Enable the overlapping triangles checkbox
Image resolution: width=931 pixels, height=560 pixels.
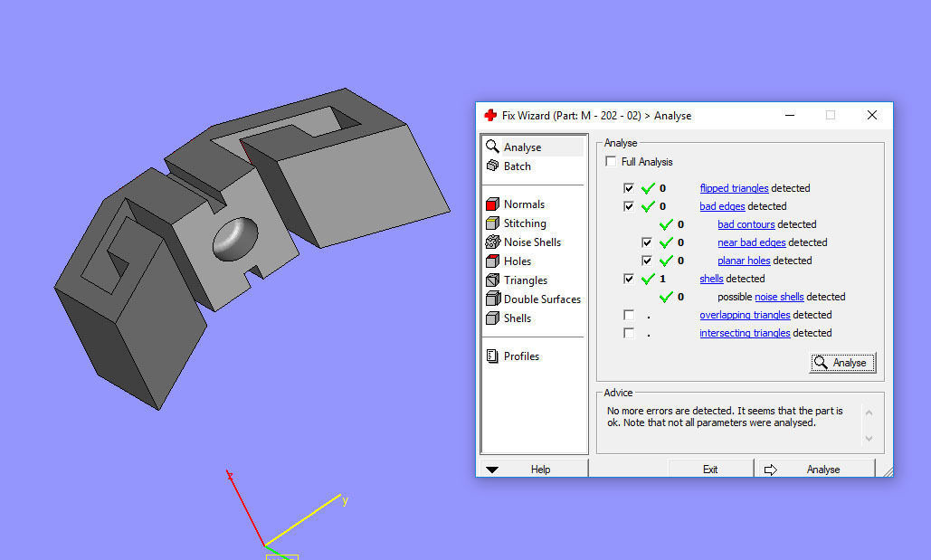[x=628, y=316]
